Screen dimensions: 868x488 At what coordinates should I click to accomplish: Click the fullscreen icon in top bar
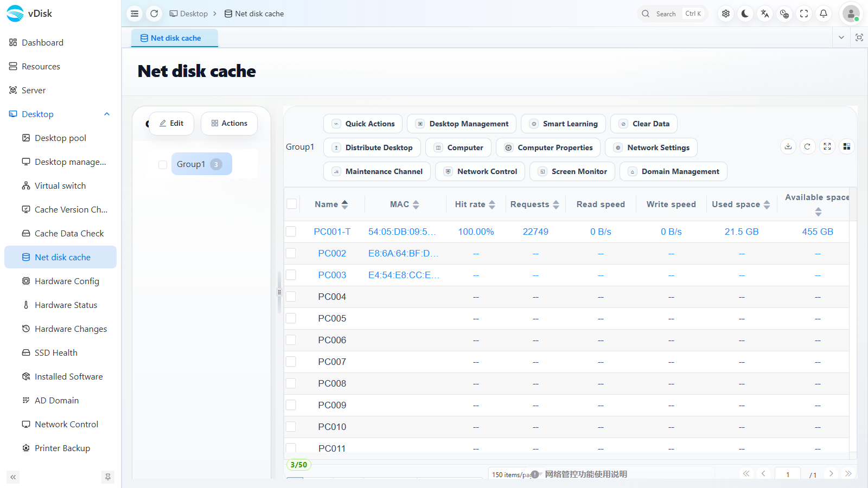[x=804, y=14]
